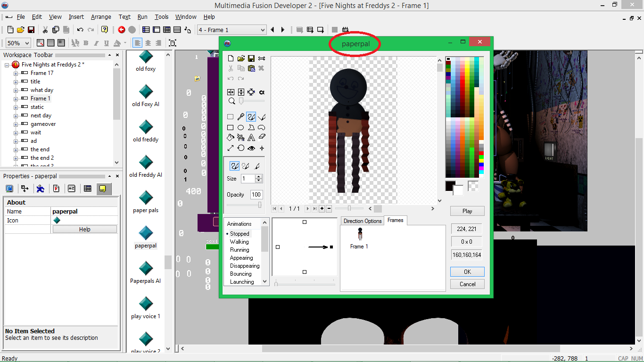Pick the bright green swatch in the palette
The width and height of the screenshot is (644, 362).
(x=481, y=157)
